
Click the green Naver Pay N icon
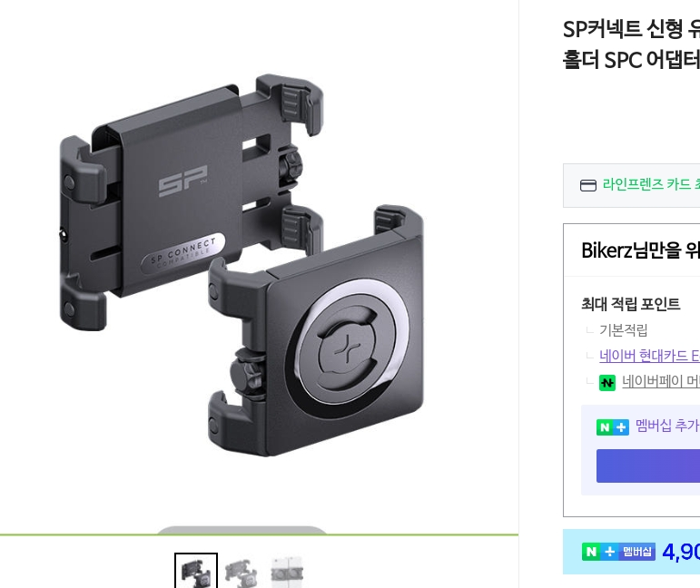606,382
